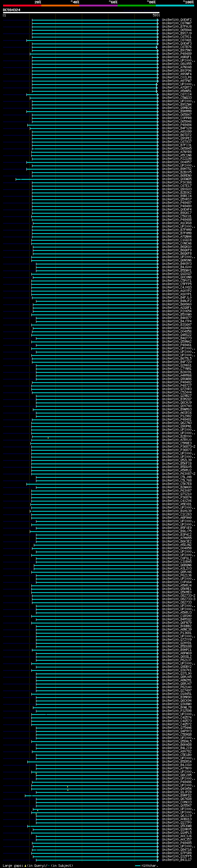Click hit label UniRef100_Q8C285
The image size is (197, 868).
pos(177,775)
